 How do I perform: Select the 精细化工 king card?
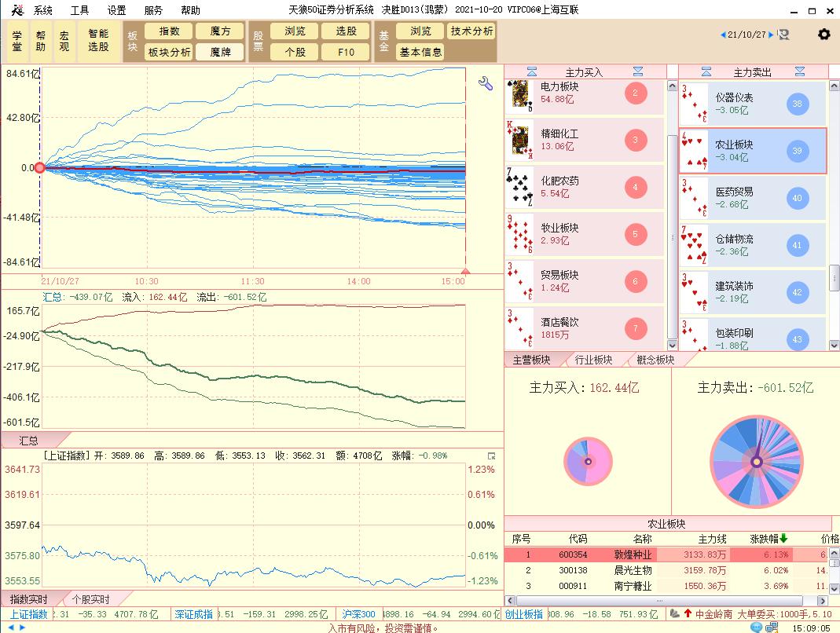(585, 141)
